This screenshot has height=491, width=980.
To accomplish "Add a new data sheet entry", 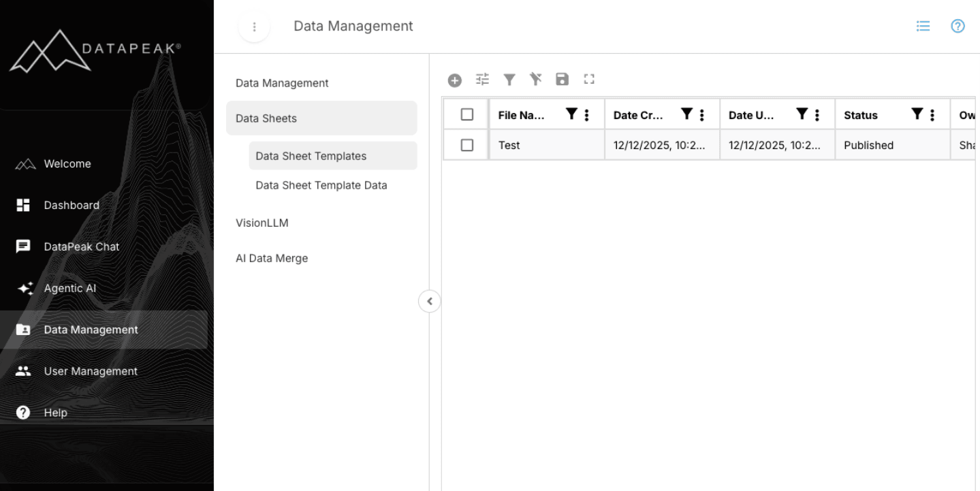I will 454,80.
